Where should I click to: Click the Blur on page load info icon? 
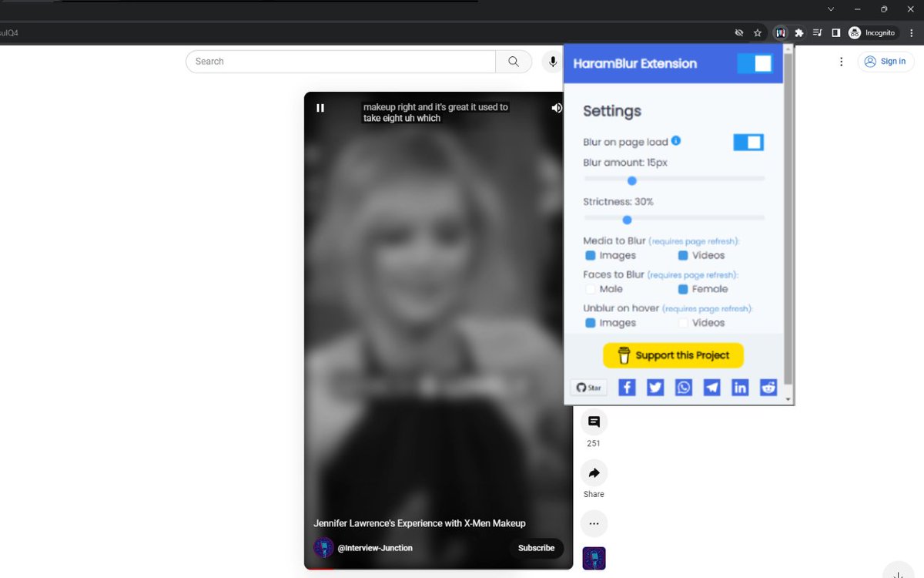click(x=676, y=140)
